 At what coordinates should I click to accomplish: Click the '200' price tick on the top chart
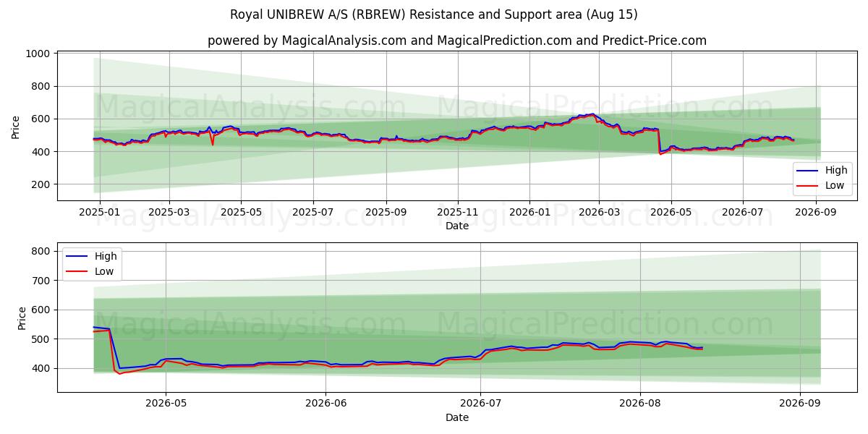click(40, 184)
